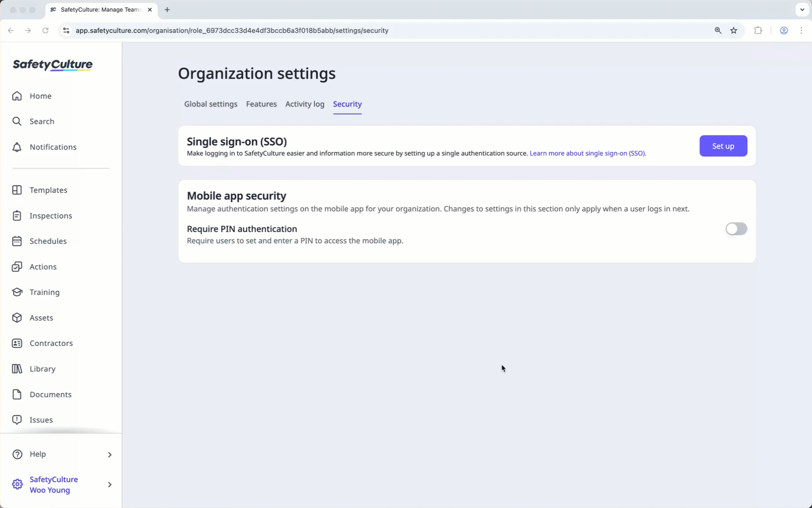This screenshot has width=812, height=508.
Task: Click the Require PIN authentication label
Action: click(x=242, y=229)
